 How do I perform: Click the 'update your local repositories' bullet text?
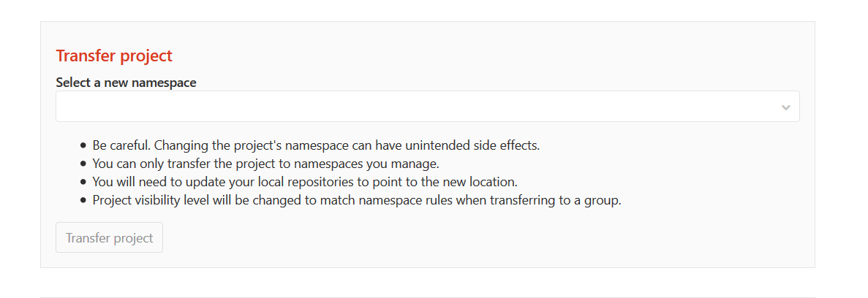(305, 182)
